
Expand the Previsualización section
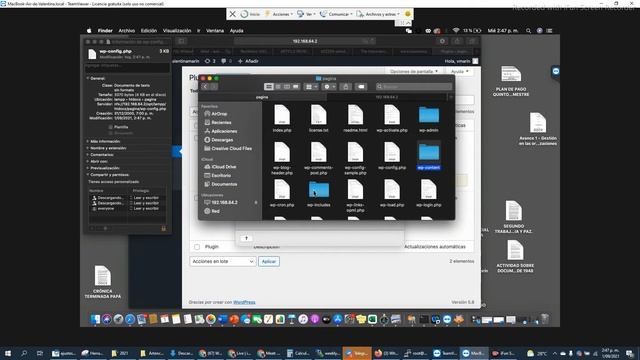click(x=87, y=168)
